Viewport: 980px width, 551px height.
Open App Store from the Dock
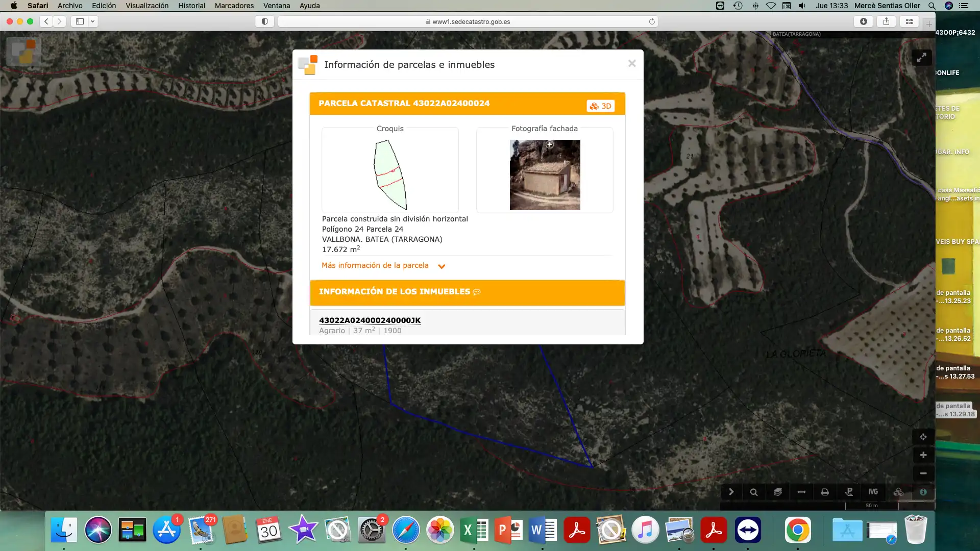click(166, 531)
